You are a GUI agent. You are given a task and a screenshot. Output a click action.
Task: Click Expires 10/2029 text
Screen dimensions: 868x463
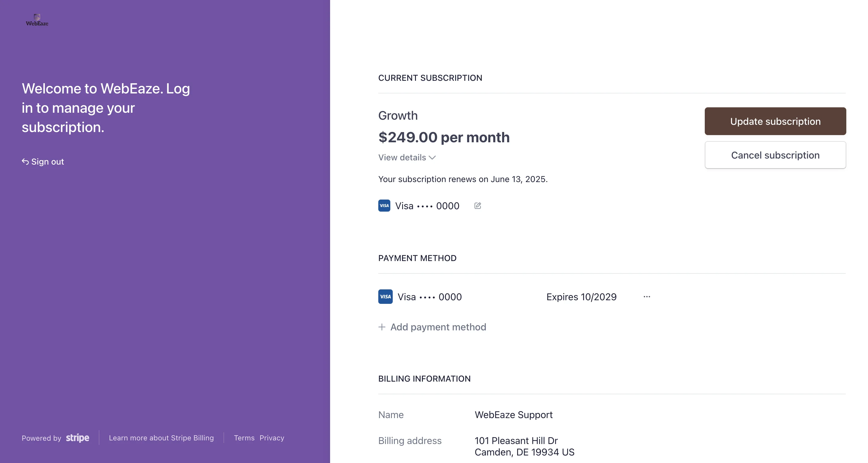(x=581, y=297)
